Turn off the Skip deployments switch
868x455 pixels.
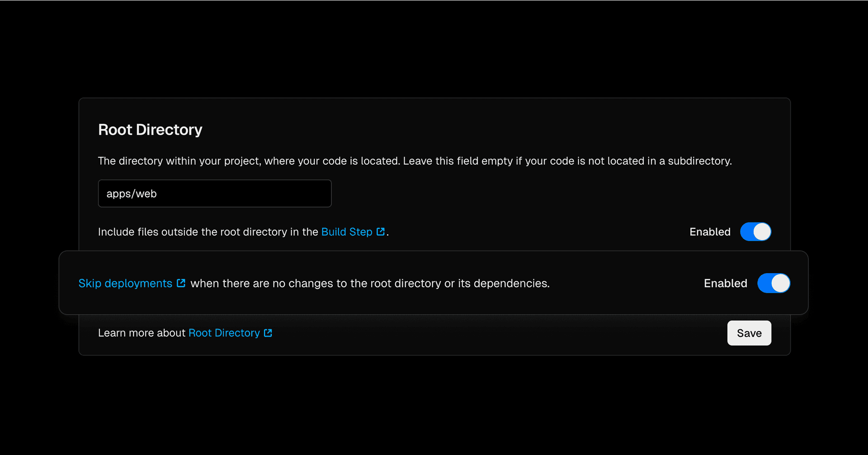tap(774, 283)
